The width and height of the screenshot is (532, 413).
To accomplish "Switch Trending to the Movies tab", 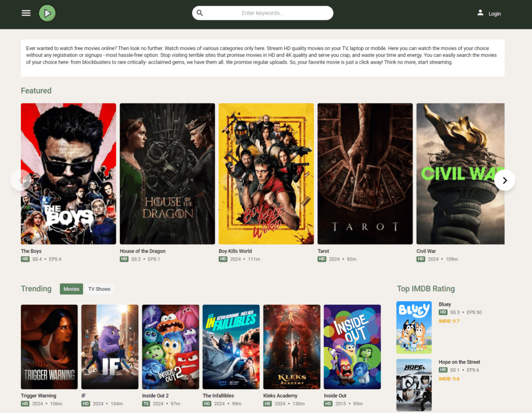I will coord(71,289).
